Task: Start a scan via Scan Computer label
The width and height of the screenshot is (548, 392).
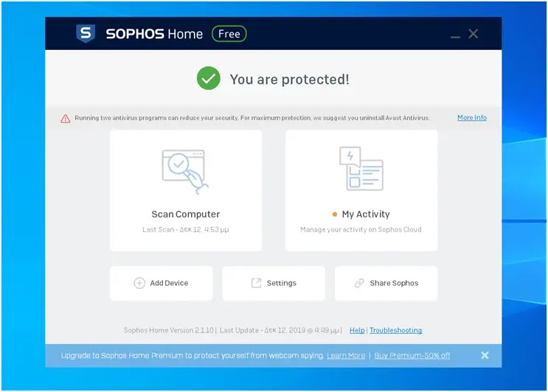Action: point(186,214)
